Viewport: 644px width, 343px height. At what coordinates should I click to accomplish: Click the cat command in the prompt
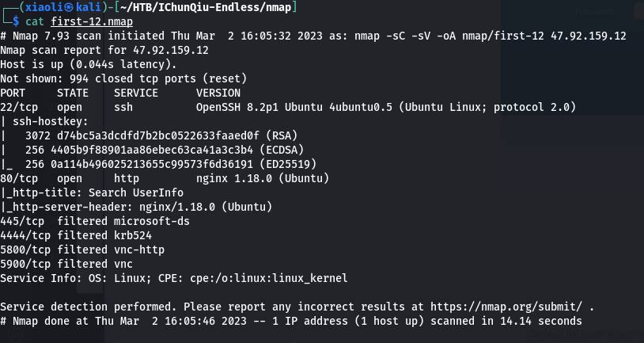click(x=35, y=21)
